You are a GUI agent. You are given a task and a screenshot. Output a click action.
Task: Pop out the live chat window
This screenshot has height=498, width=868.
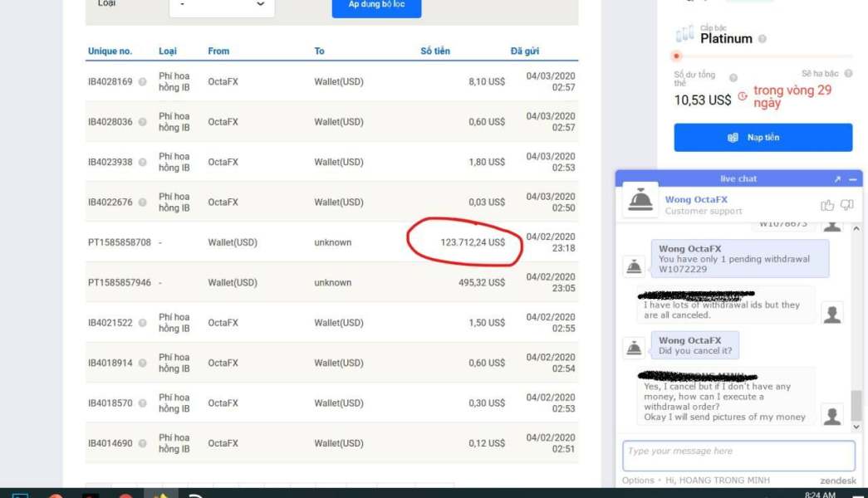point(837,178)
